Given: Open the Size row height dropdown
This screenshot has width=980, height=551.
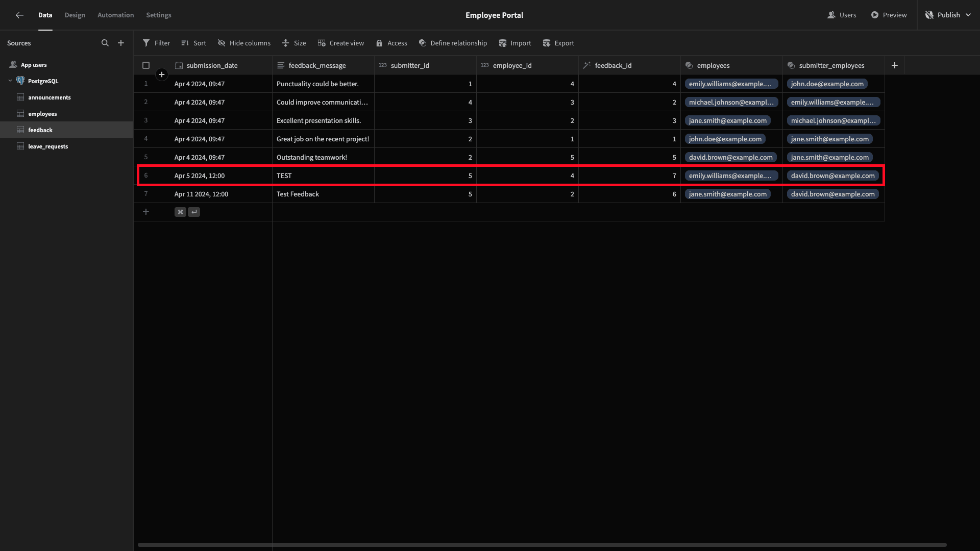Looking at the screenshot, I should [x=294, y=43].
